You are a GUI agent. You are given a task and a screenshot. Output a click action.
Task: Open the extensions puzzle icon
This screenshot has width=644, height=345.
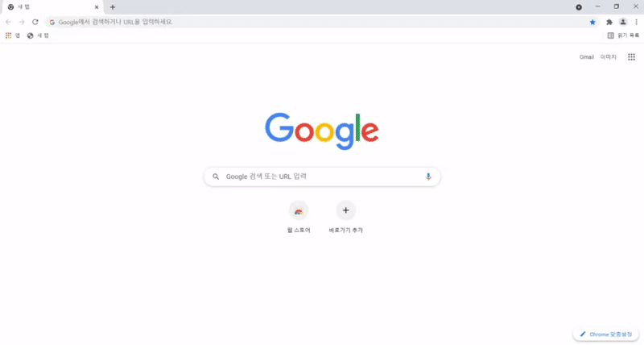(609, 23)
